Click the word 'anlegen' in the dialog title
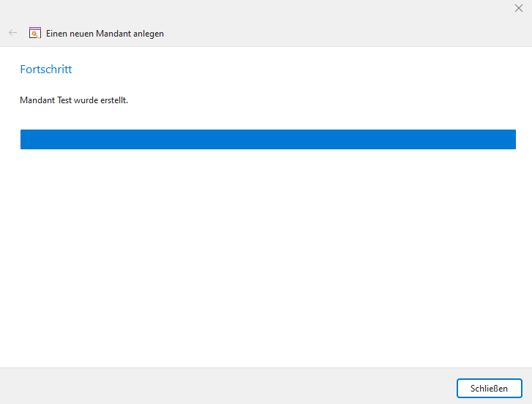This screenshot has height=404, width=532. 149,34
